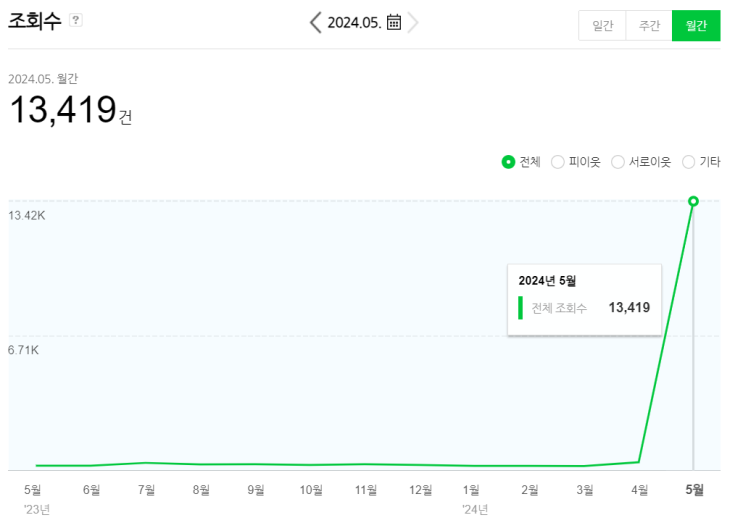
Task: Click the 4월 axis label
Action: (x=639, y=490)
